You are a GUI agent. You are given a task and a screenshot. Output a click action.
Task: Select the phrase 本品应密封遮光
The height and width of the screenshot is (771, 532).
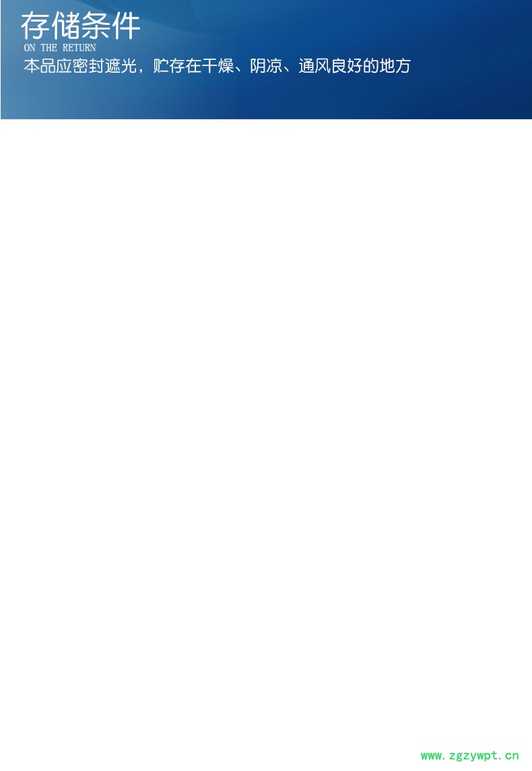tap(80, 66)
